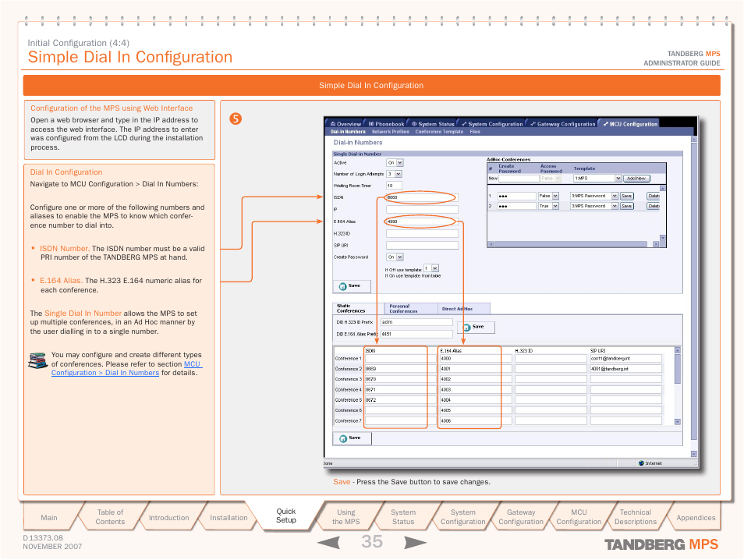Screen dimensions: 744x560
Task: Save AdHoc conference row 1
Action: click(627, 196)
